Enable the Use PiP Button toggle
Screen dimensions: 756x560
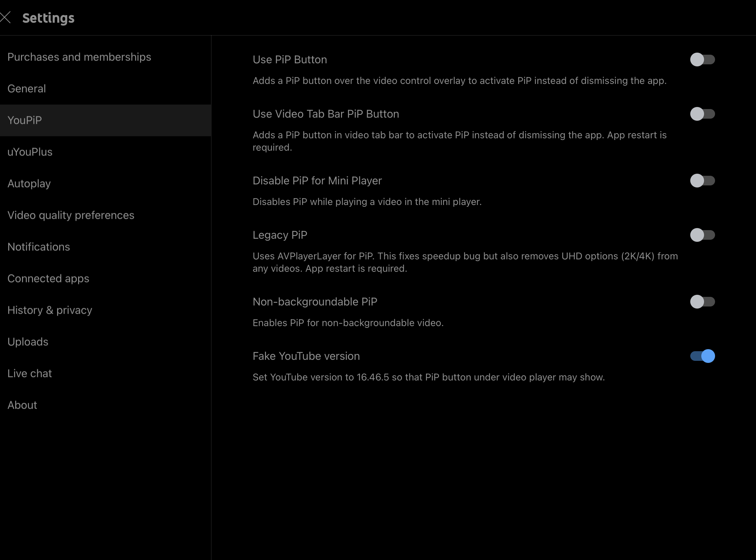click(703, 60)
